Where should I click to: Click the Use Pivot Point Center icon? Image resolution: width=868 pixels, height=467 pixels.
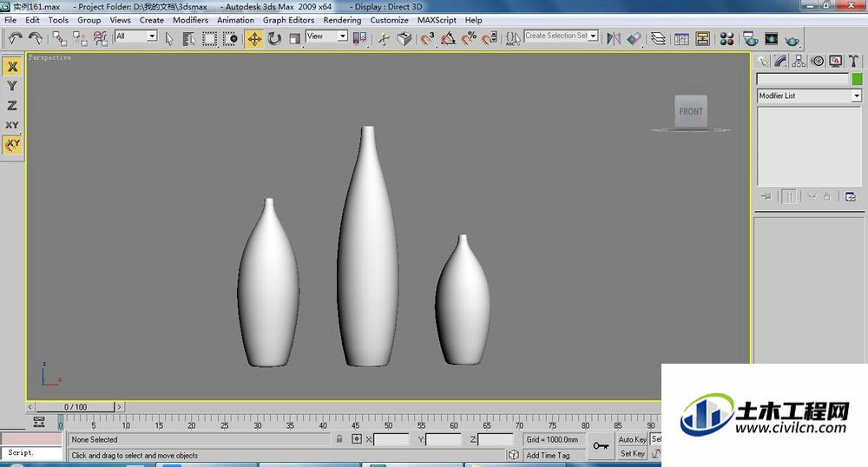pos(359,39)
